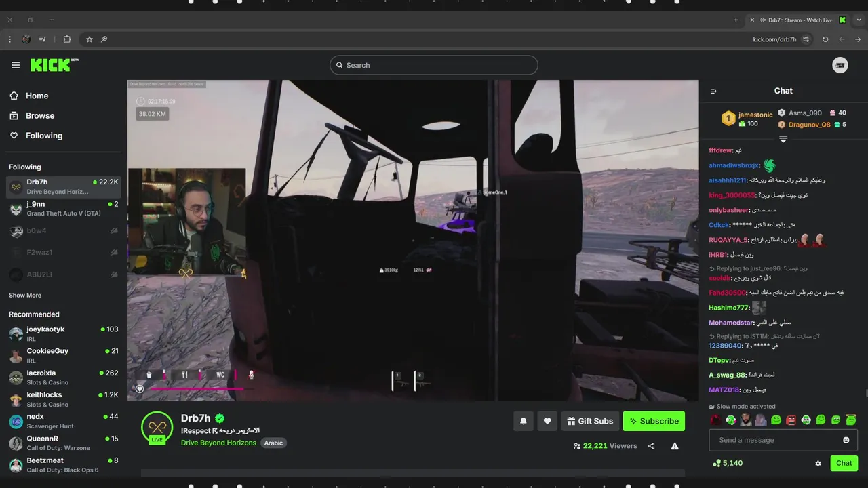Open Dragunov_Q8 leaderboard entry
The image size is (868, 488).
[x=811, y=125]
